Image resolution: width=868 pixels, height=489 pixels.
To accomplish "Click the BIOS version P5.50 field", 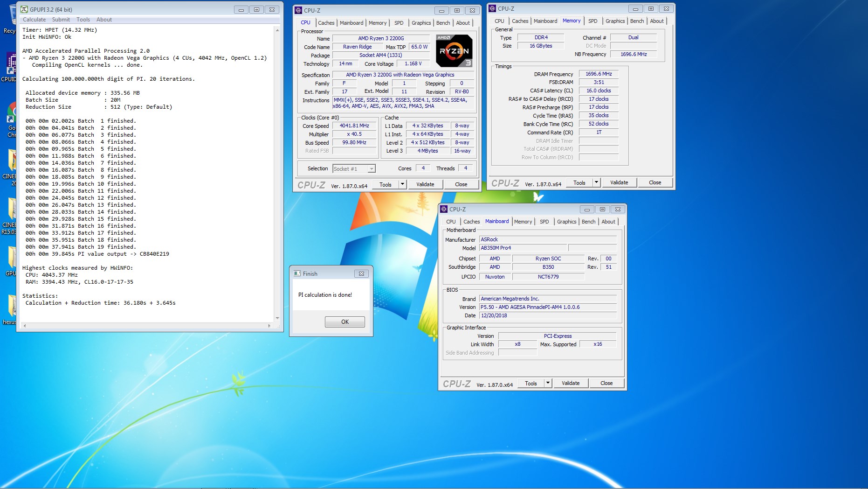I will (548, 307).
